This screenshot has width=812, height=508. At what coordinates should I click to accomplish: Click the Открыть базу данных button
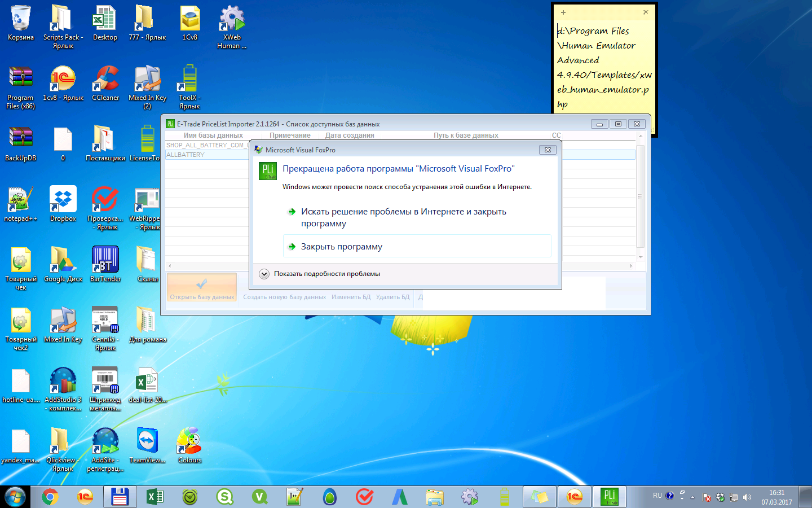202,288
